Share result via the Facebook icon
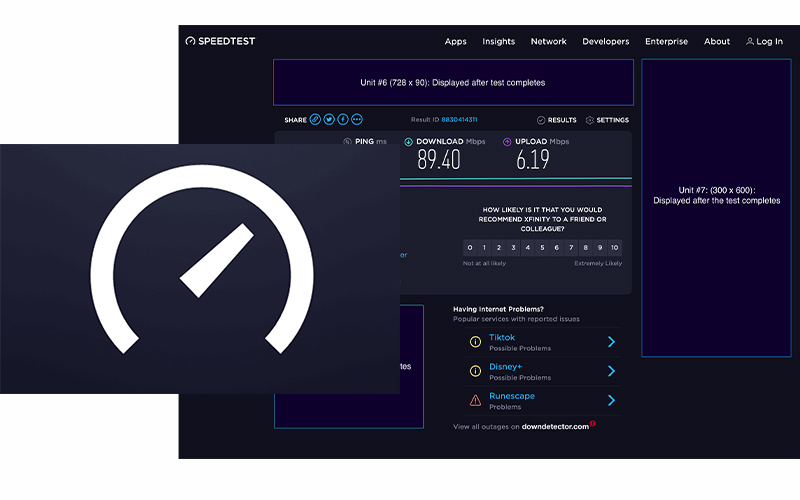 343,119
